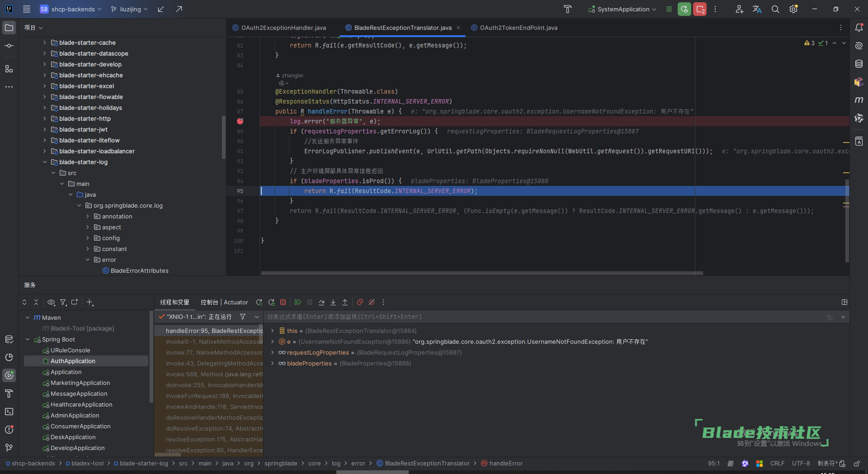
Task: Open the liuzijing branch dropdown
Action: pos(129,9)
